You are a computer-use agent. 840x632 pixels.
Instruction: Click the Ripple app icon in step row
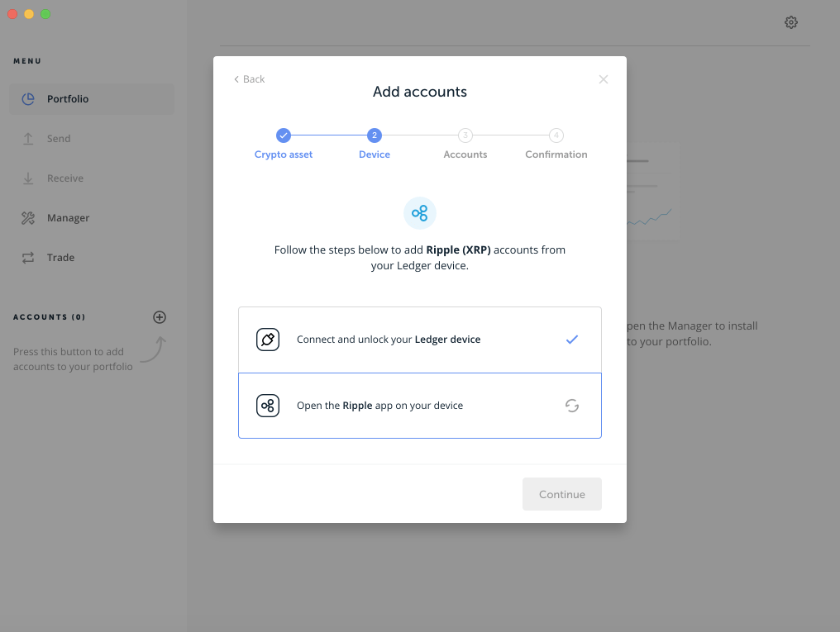pos(268,406)
